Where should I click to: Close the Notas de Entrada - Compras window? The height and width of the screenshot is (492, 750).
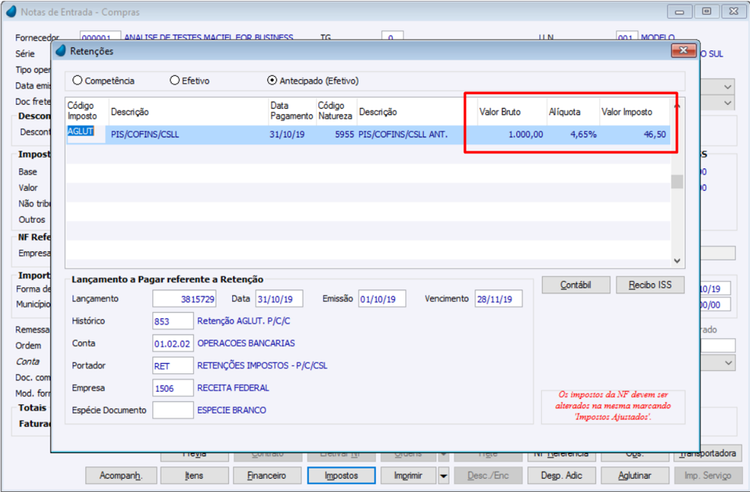[734, 11]
